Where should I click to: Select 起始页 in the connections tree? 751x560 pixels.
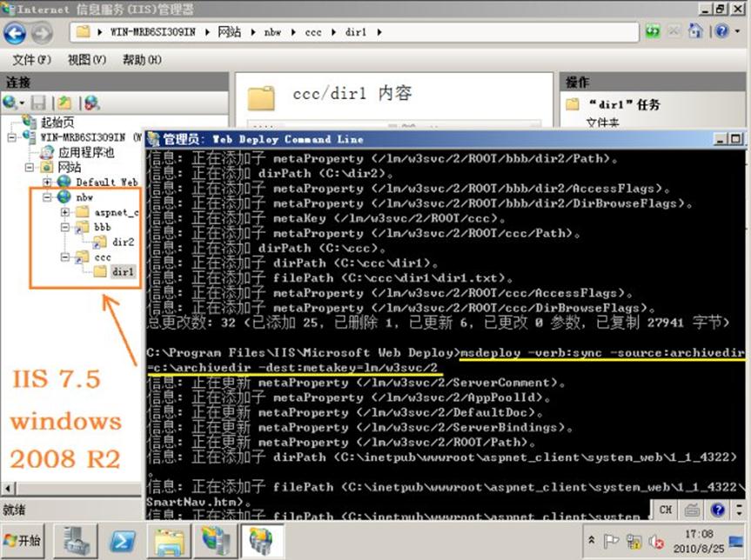pyautogui.click(x=57, y=123)
